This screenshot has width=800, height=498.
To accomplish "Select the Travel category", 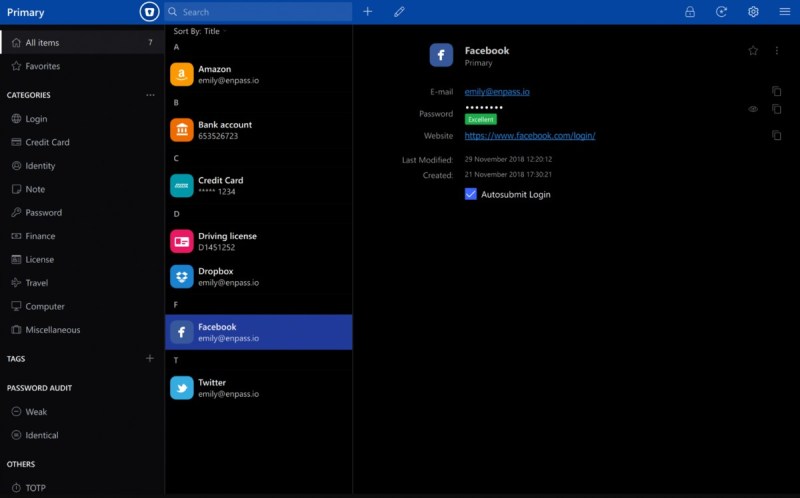I will (82, 283).
